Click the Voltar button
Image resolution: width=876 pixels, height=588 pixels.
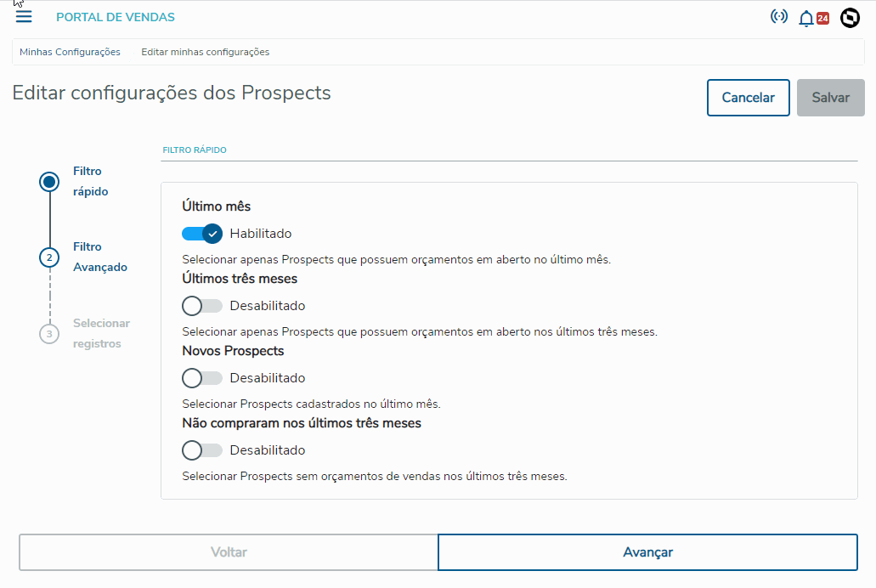[229, 552]
